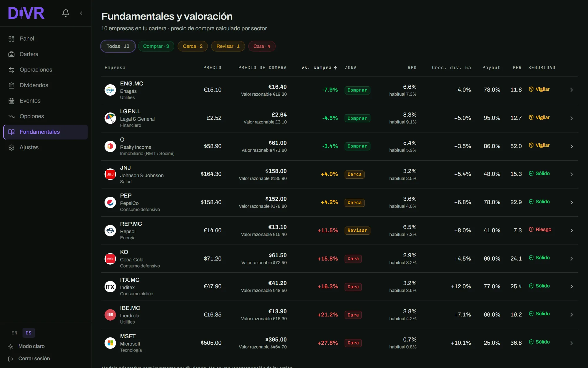Click Cerrar sesión

29,359
